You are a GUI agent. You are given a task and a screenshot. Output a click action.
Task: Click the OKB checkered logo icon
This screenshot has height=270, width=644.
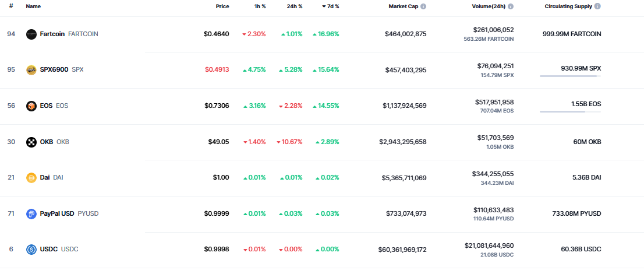[31, 142]
